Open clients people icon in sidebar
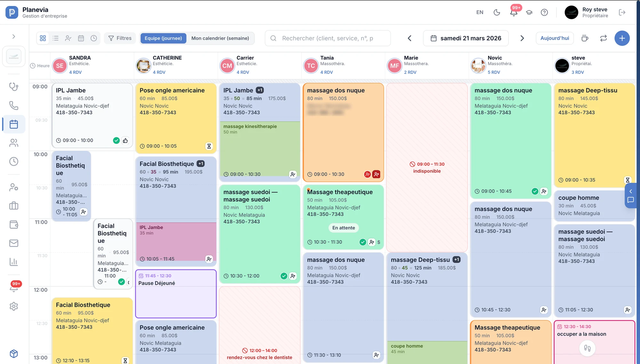Viewport: 640px width, 364px height. pos(14,143)
